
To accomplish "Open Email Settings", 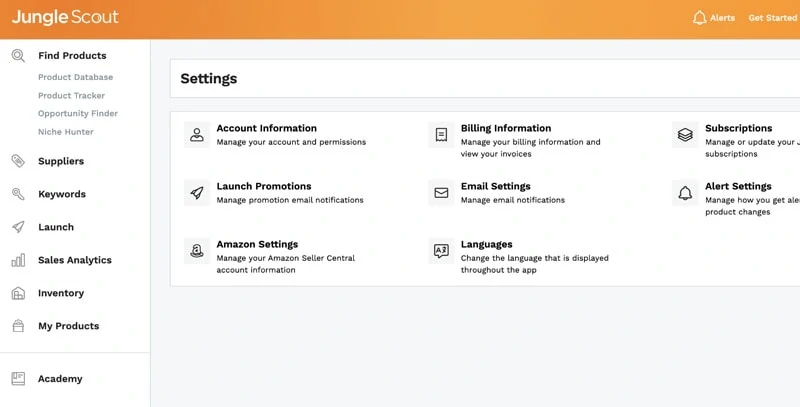I will tap(495, 186).
